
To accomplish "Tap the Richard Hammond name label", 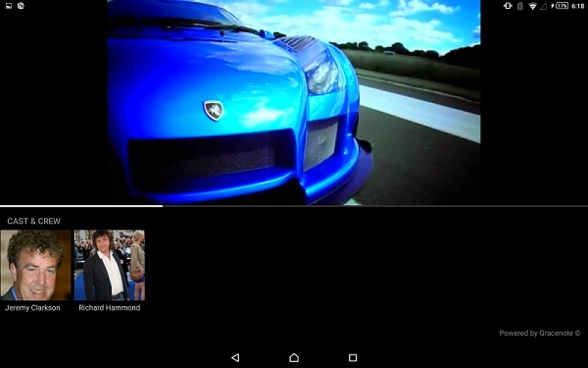I will [x=110, y=308].
